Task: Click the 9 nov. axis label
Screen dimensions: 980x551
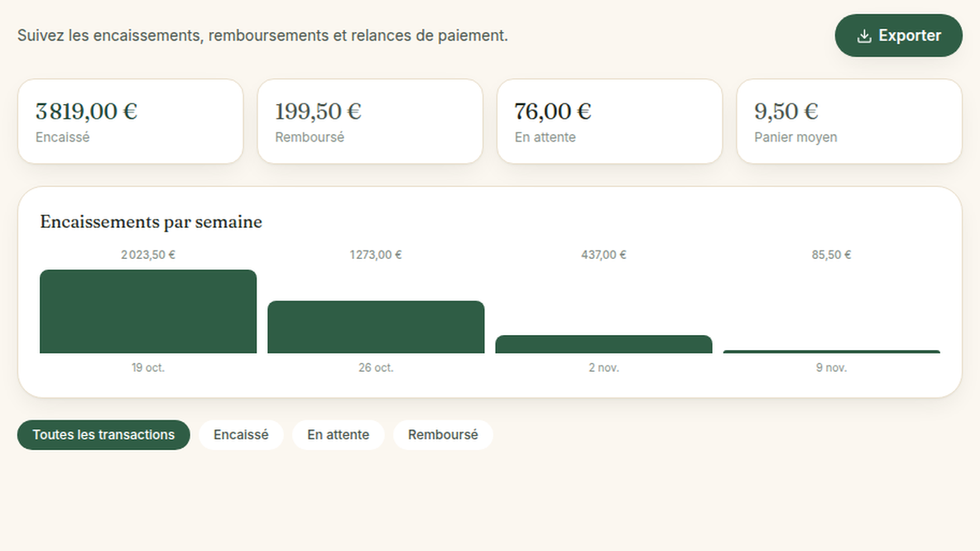Action: tap(831, 368)
